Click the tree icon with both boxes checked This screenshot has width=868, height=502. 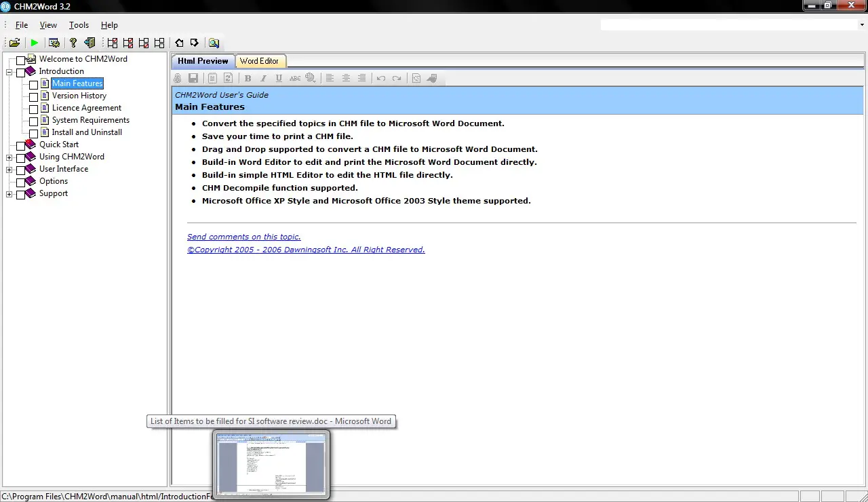tap(128, 43)
